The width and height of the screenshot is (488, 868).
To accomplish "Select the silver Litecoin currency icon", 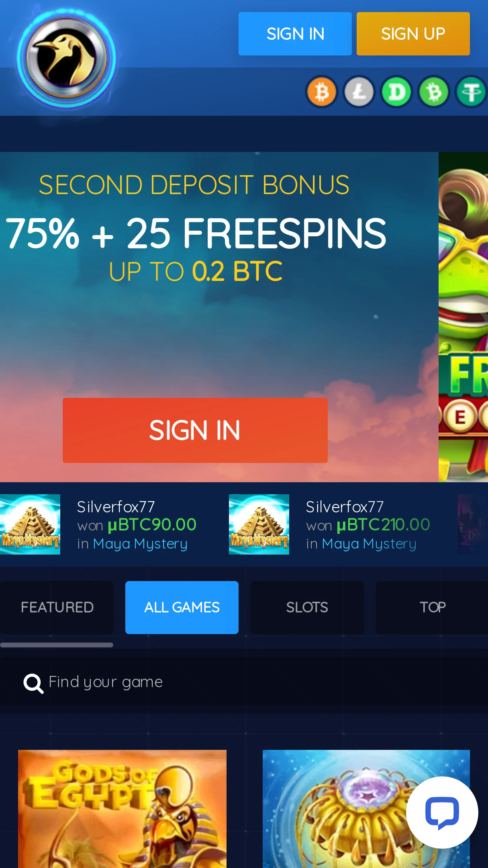I will [x=359, y=92].
